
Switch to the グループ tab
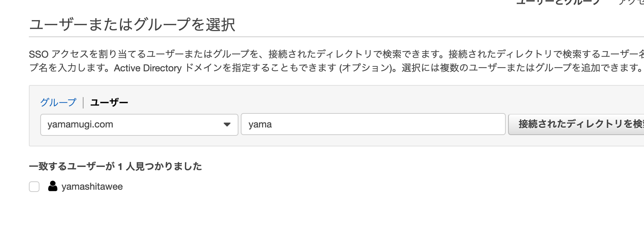point(58,102)
